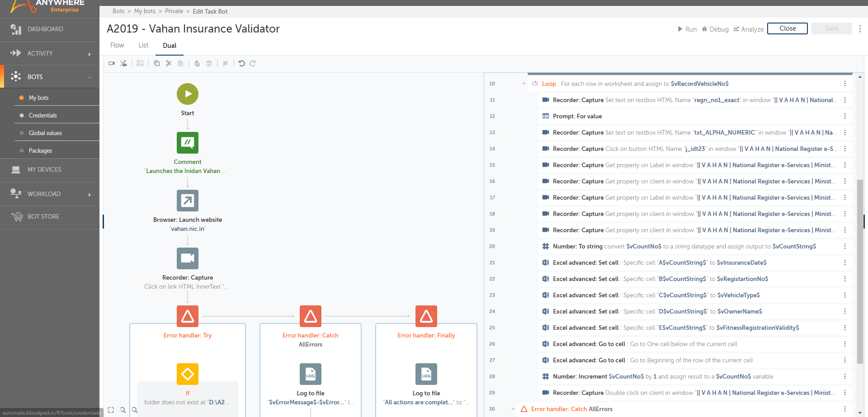Click the copy actions toolbar icon

point(157,63)
